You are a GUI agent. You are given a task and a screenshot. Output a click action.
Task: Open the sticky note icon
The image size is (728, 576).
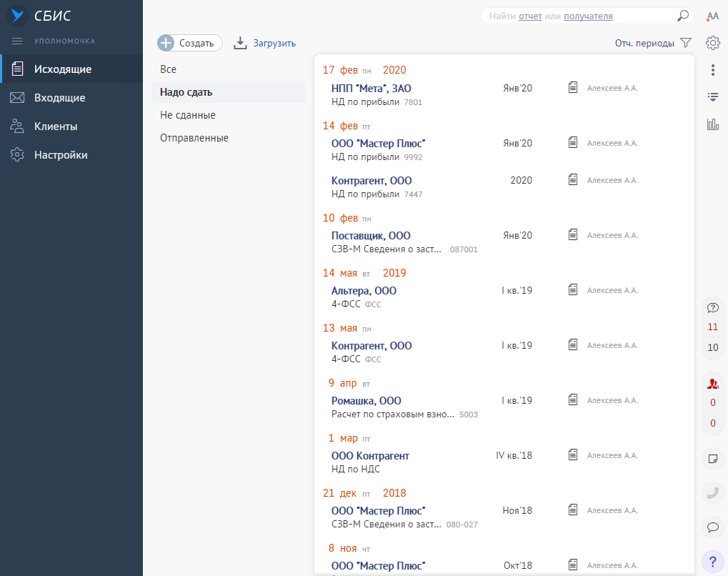tap(712, 458)
